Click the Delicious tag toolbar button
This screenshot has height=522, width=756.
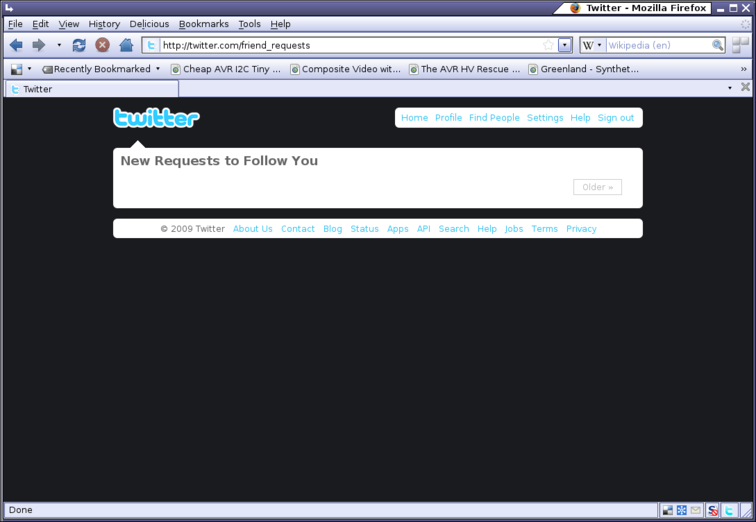[x=47, y=70]
